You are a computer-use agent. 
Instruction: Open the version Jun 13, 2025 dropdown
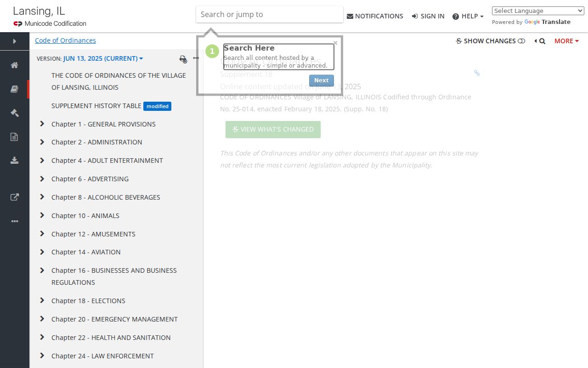(x=103, y=58)
